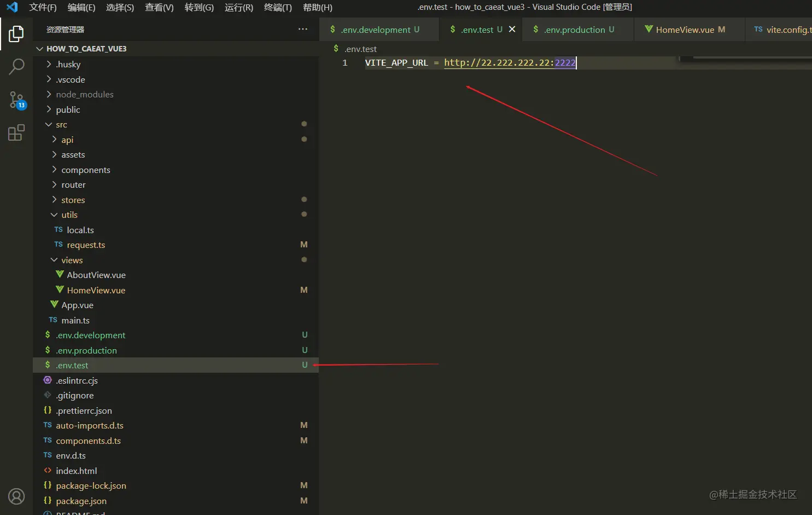Viewport: 812px width, 515px height.
Task: Open package.json in the explorer
Action: tap(176, 501)
